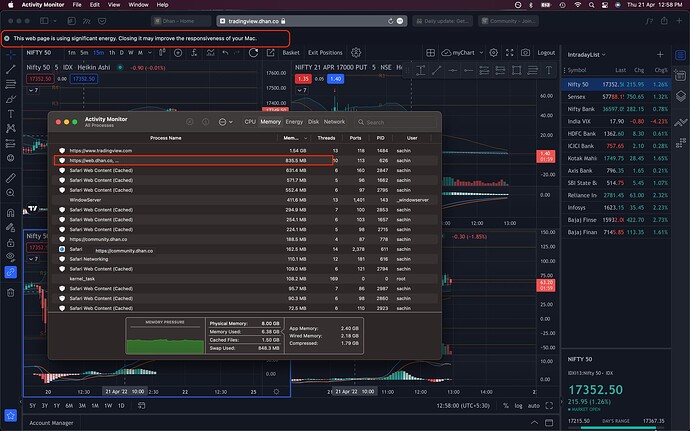Reload the tradingview.dhan.co page
The image size is (690, 431).
pyautogui.click(x=390, y=21)
